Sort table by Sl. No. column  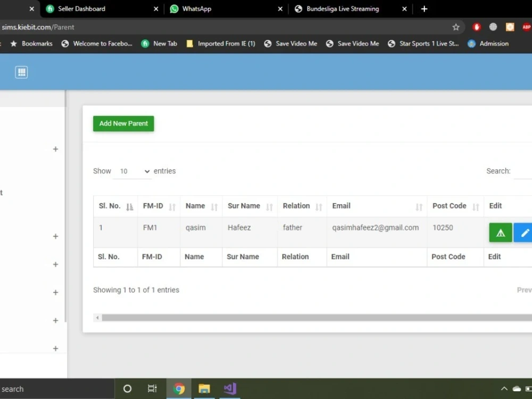tap(115, 206)
